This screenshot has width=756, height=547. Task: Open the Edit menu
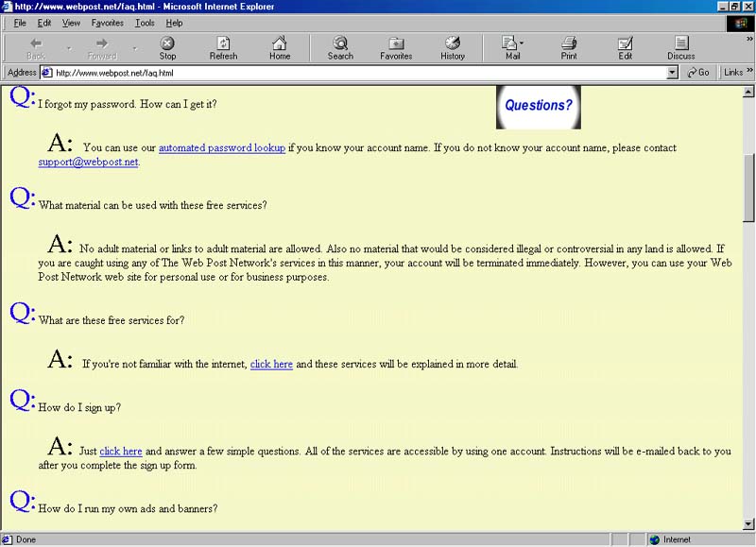click(x=43, y=23)
